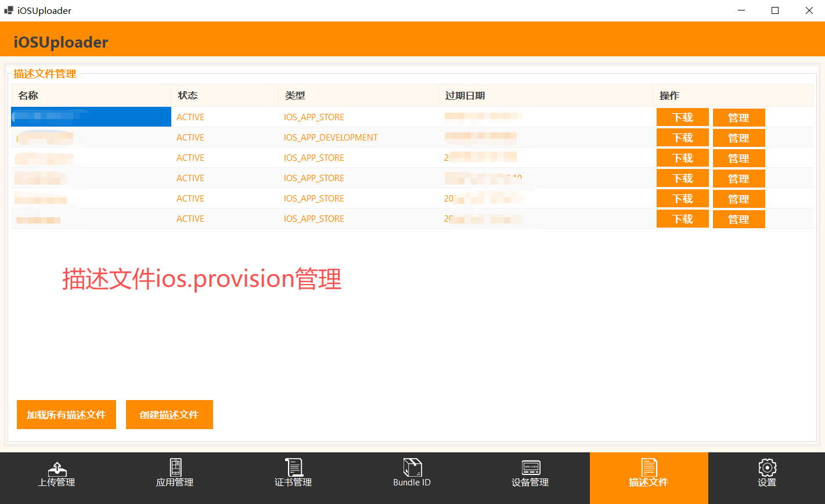
Task: Select the IOS_APP_DEVELOPMENT type cell
Action: (x=330, y=138)
